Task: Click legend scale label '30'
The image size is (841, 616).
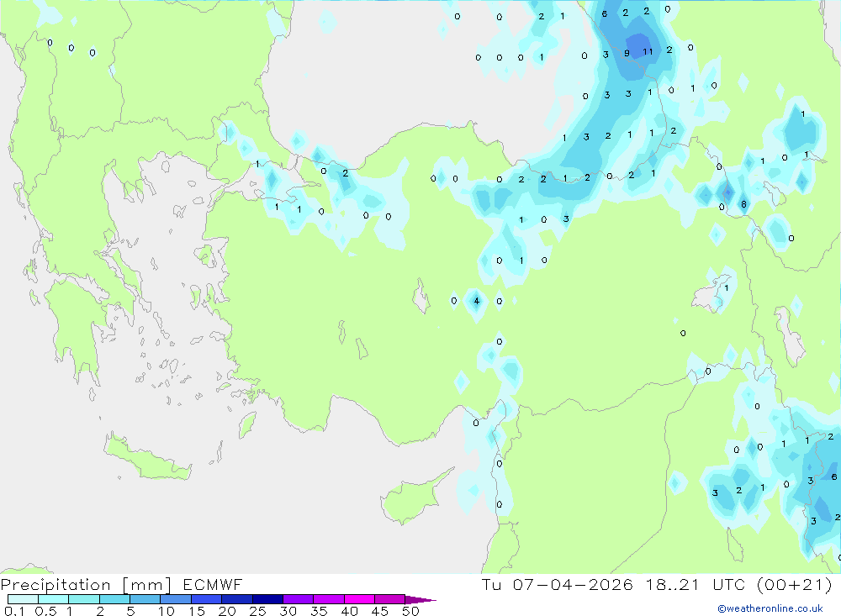Action: (288, 611)
